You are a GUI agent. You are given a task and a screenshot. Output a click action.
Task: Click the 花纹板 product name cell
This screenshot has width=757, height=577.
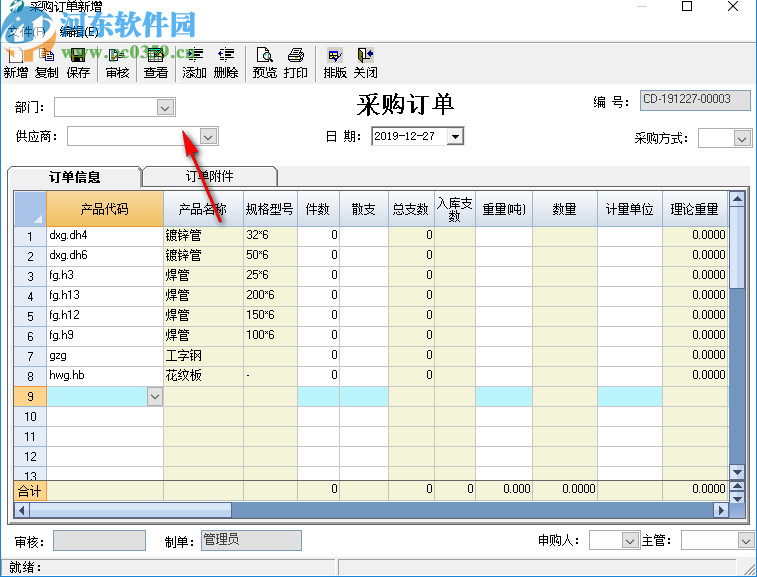pyautogui.click(x=203, y=376)
